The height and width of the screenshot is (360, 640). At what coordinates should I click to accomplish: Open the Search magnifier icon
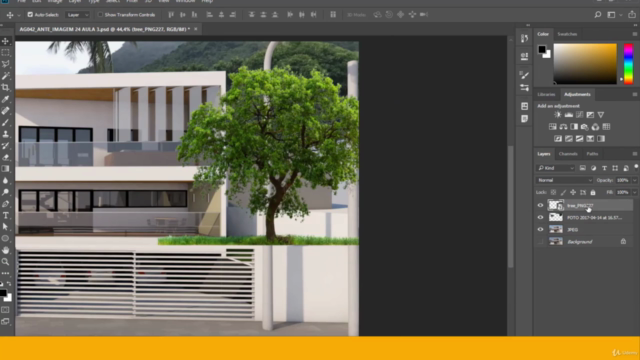click(x=598, y=15)
